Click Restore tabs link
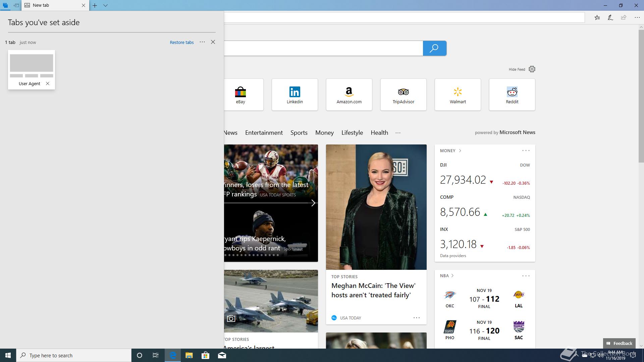 (182, 42)
